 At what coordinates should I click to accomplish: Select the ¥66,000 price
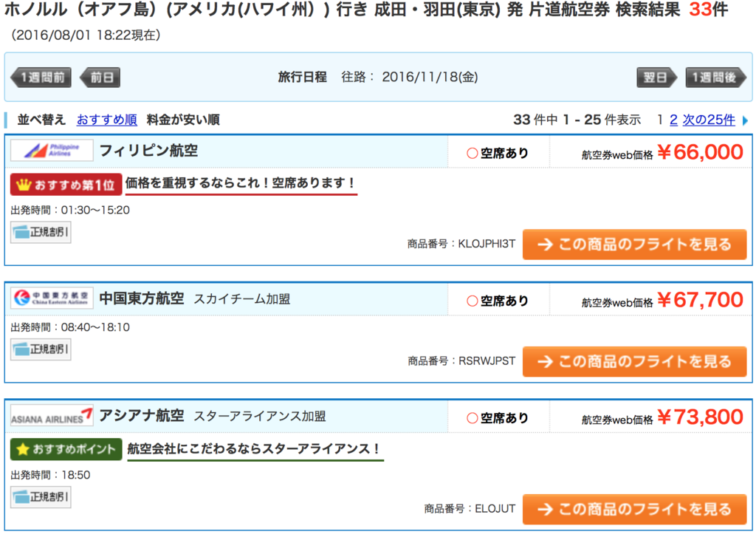pyautogui.click(x=700, y=152)
